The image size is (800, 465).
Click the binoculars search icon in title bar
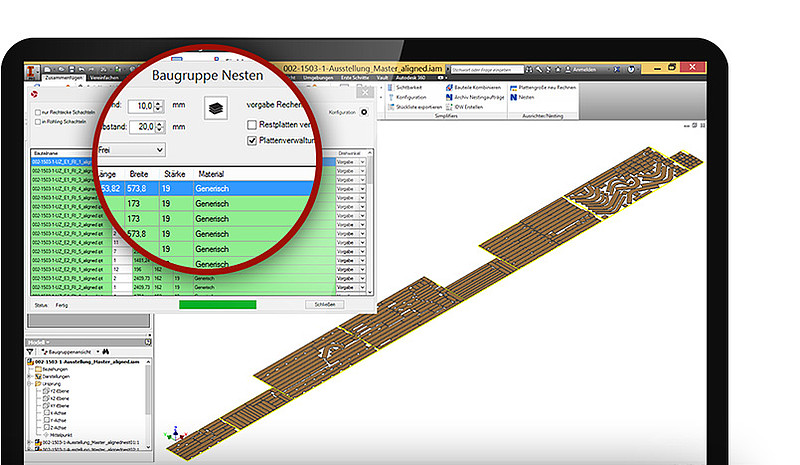[x=529, y=69]
